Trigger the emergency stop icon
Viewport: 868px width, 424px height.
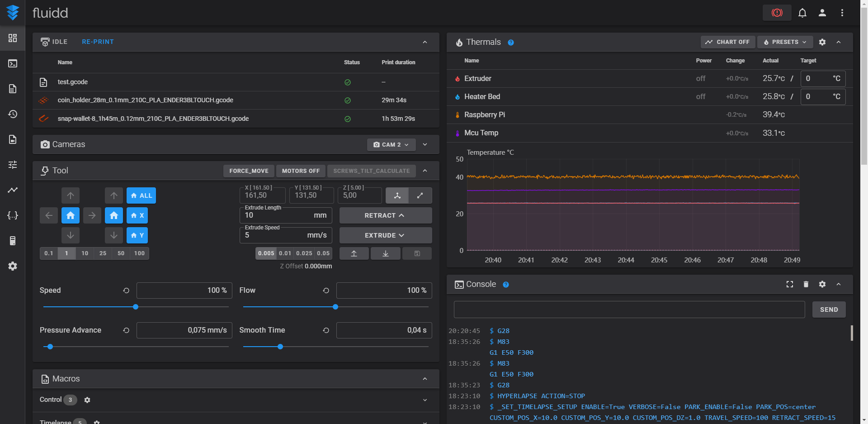(x=776, y=13)
